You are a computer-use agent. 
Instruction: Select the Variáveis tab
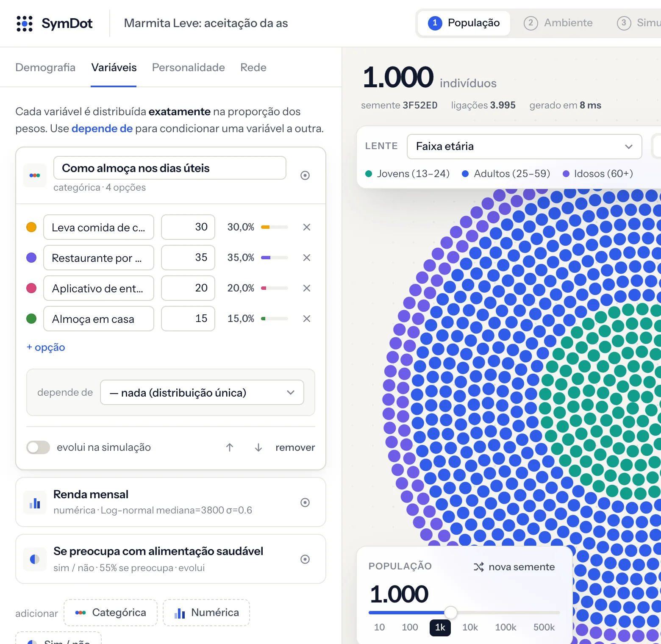click(x=114, y=67)
